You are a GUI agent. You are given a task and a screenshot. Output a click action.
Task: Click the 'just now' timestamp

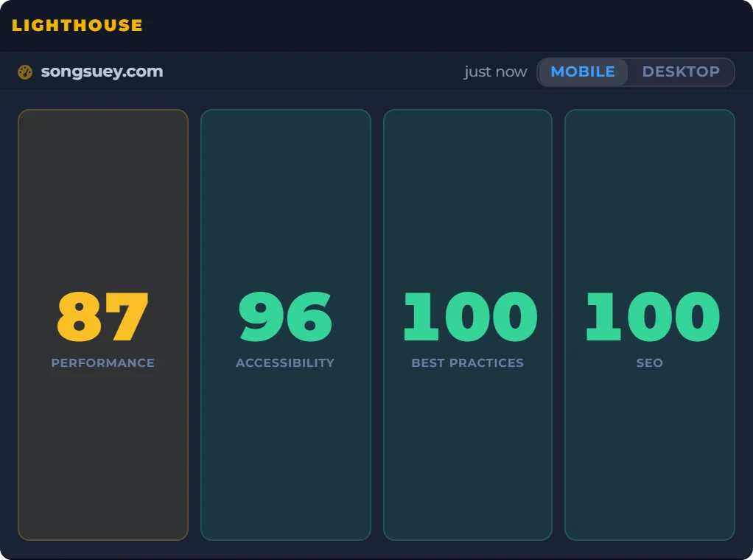pos(495,72)
